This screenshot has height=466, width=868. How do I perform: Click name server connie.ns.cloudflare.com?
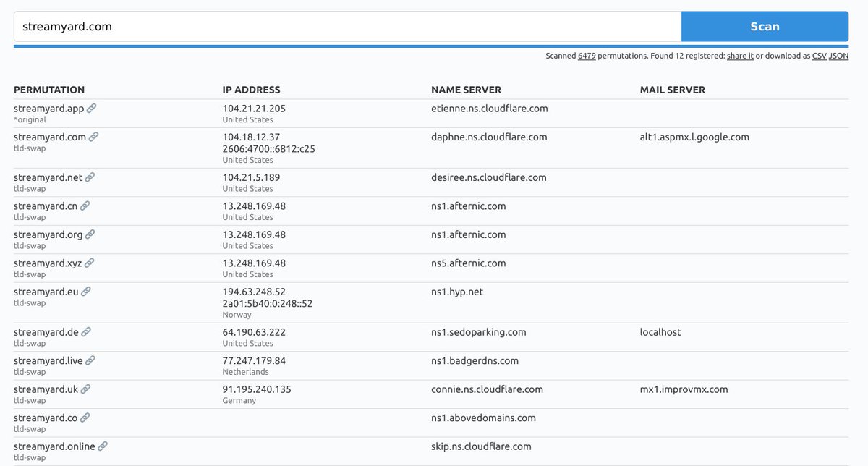point(487,389)
